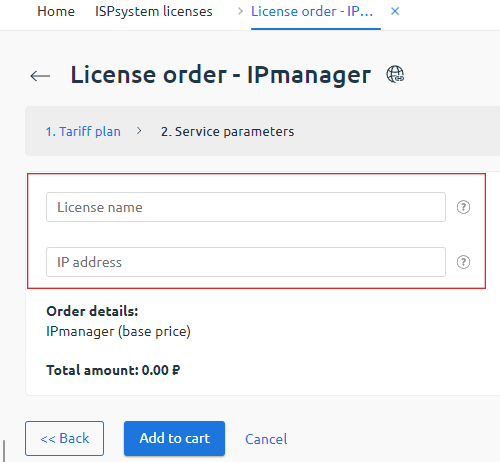
Task: Cancel the license order
Action: tap(266, 439)
